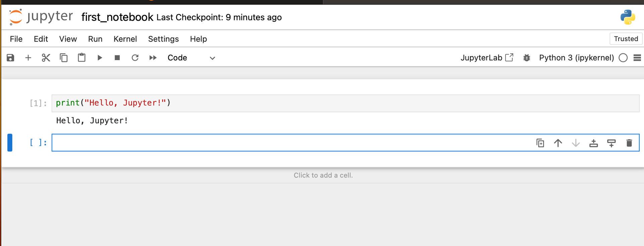The width and height of the screenshot is (644, 246).
Task: Click the Trusted notebook button
Action: [x=626, y=39]
